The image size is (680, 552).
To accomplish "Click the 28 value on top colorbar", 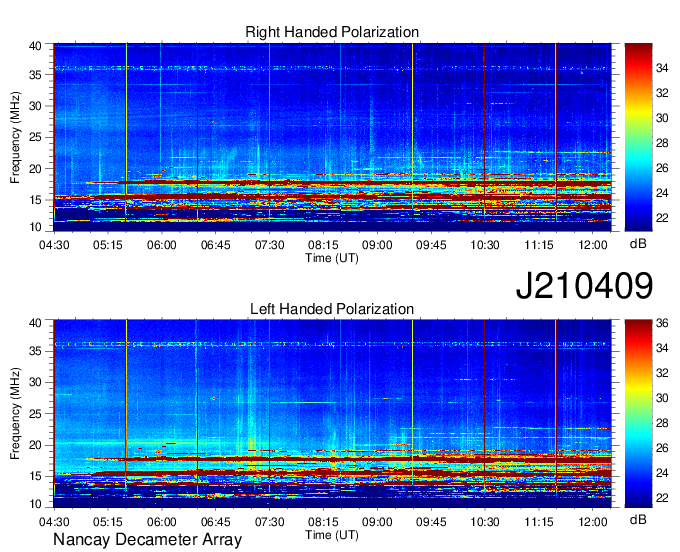I will pyautogui.click(x=662, y=143).
